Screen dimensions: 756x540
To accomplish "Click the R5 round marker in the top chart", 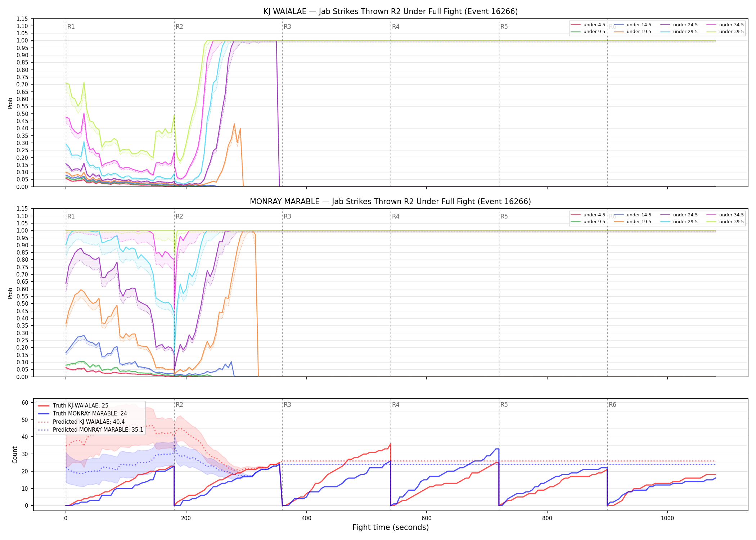I will (504, 27).
